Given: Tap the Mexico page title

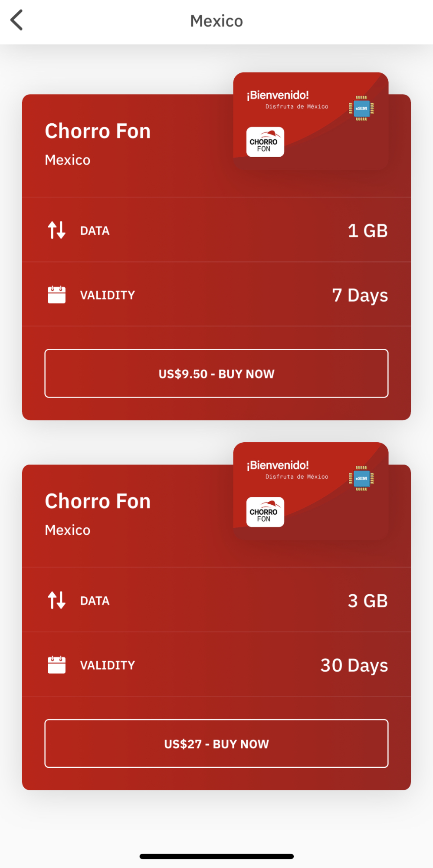Looking at the screenshot, I should click(216, 21).
